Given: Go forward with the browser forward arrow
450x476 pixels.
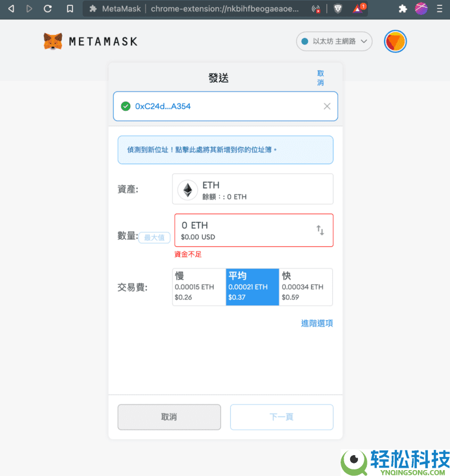Looking at the screenshot, I should point(29,8).
